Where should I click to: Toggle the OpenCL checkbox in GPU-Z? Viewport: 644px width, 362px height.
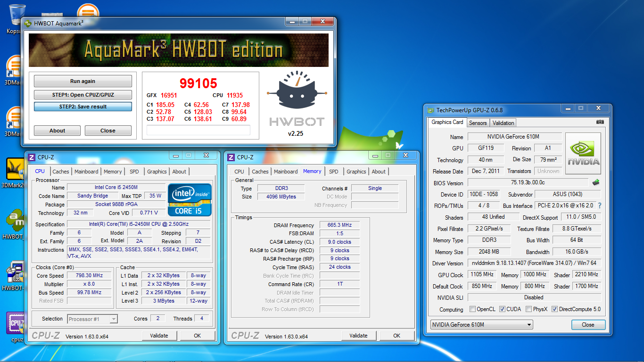473,309
